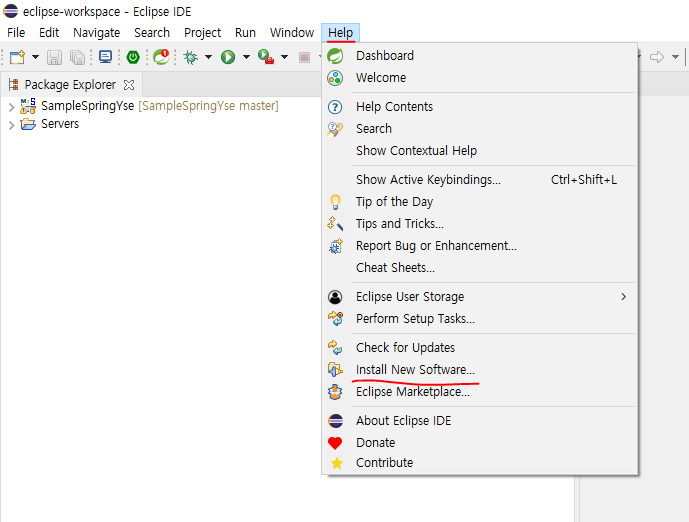Close the Package Explorer view
689x522 pixels.
pyautogui.click(x=129, y=85)
